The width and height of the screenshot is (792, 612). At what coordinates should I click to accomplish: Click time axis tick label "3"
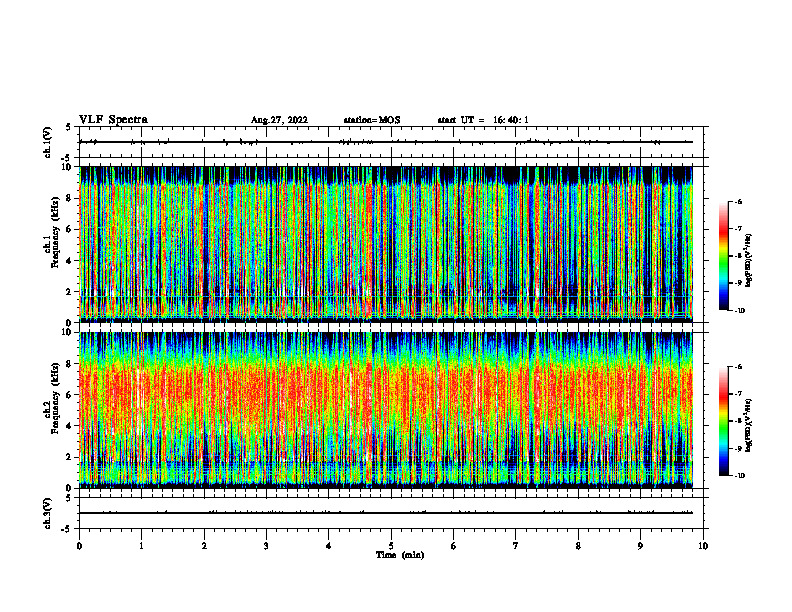[x=266, y=546]
